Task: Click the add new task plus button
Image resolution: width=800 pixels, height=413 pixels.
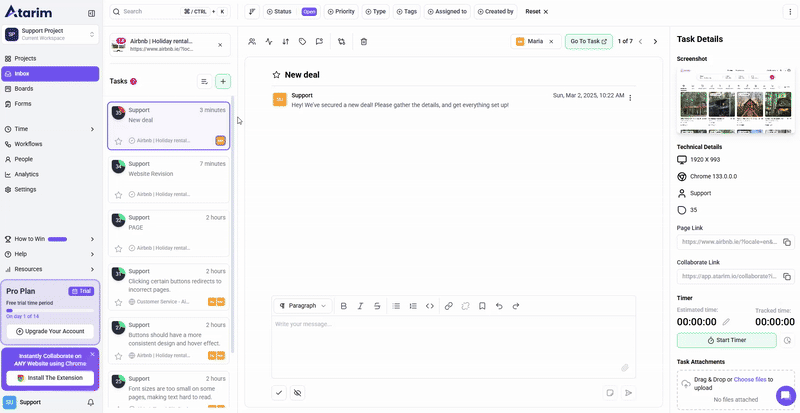Action: [223, 81]
